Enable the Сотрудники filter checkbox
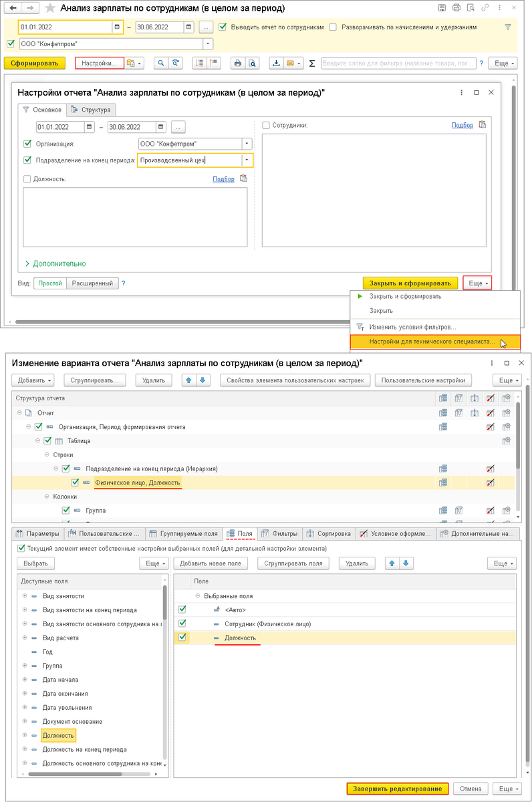The height and width of the screenshot is (802, 532). coord(266,124)
